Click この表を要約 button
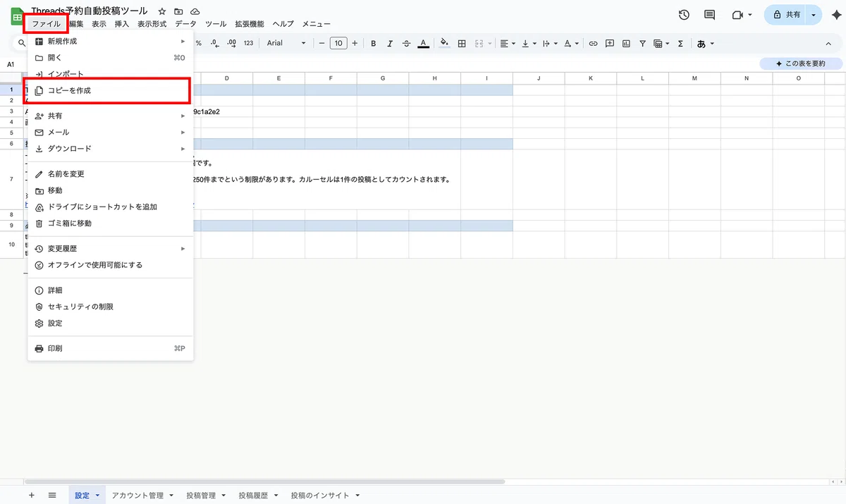The height and width of the screenshot is (504, 846). (799, 63)
